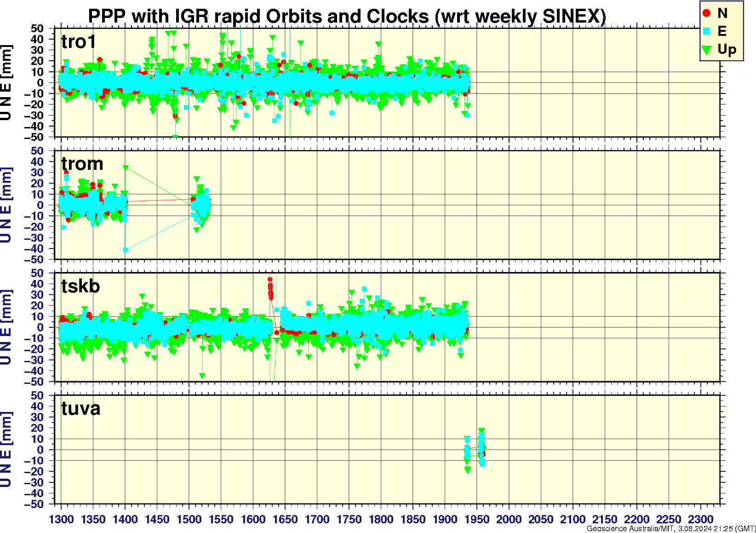The image size is (756, 533).
Task: Click the 'tskb' station label
Action: pyautogui.click(x=80, y=286)
